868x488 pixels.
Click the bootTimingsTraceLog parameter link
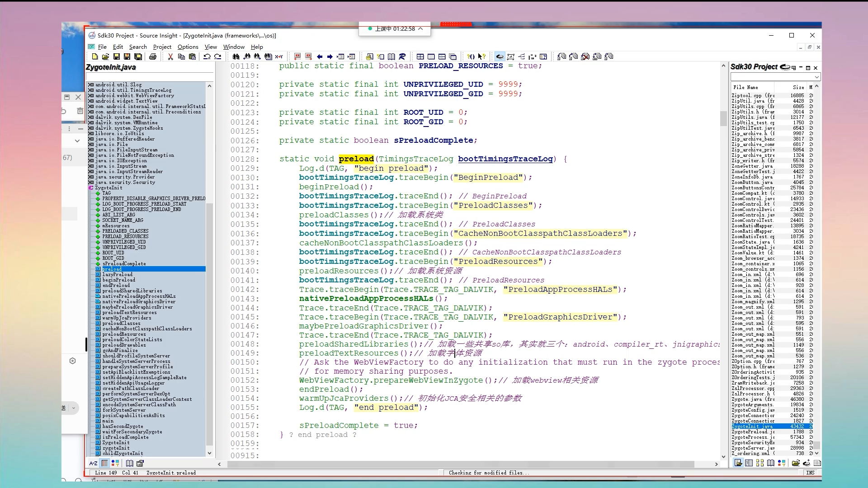coord(505,159)
